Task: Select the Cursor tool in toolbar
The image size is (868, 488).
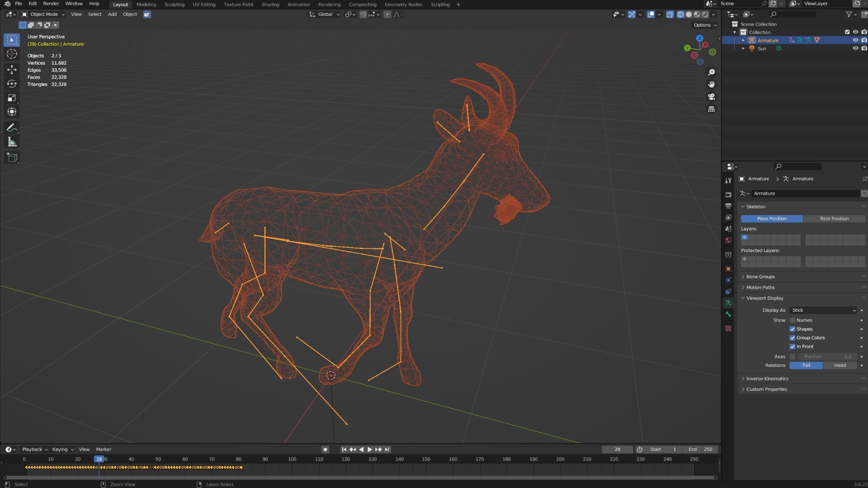Action: click(x=12, y=54)
